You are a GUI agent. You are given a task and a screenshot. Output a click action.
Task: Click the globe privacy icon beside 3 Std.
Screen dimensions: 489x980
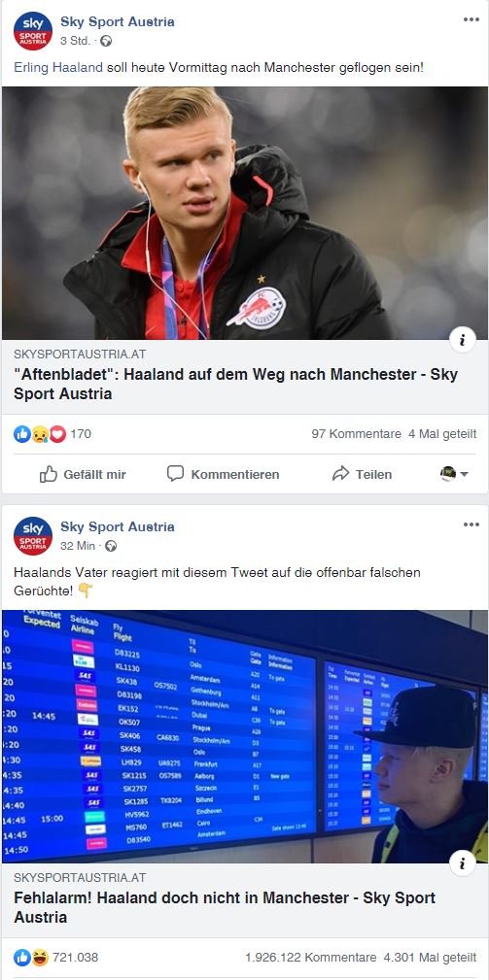pyautogui.click(x=106, y=41)
